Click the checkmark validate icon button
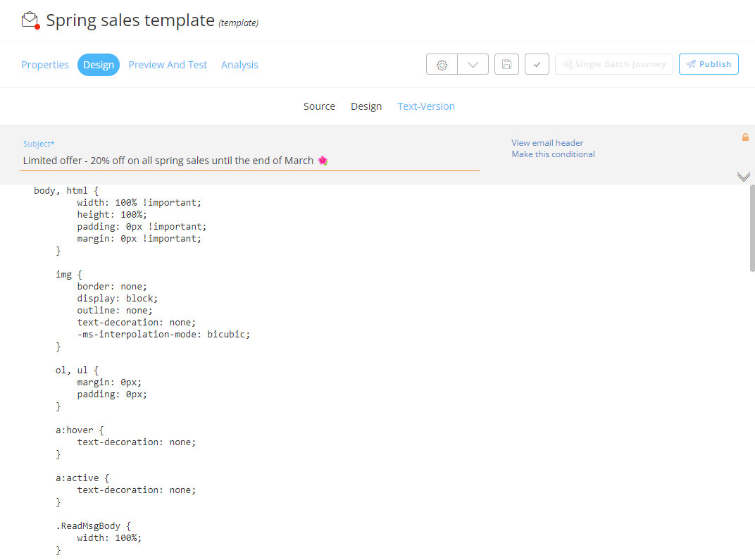This screenshot has width=755, height=560. [537, 65]
